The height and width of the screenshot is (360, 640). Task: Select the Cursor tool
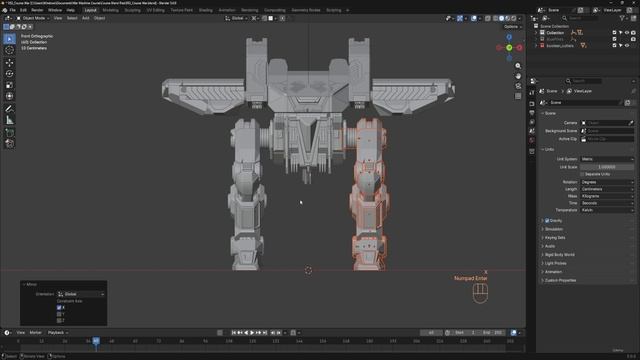click(x=9, y=50)
